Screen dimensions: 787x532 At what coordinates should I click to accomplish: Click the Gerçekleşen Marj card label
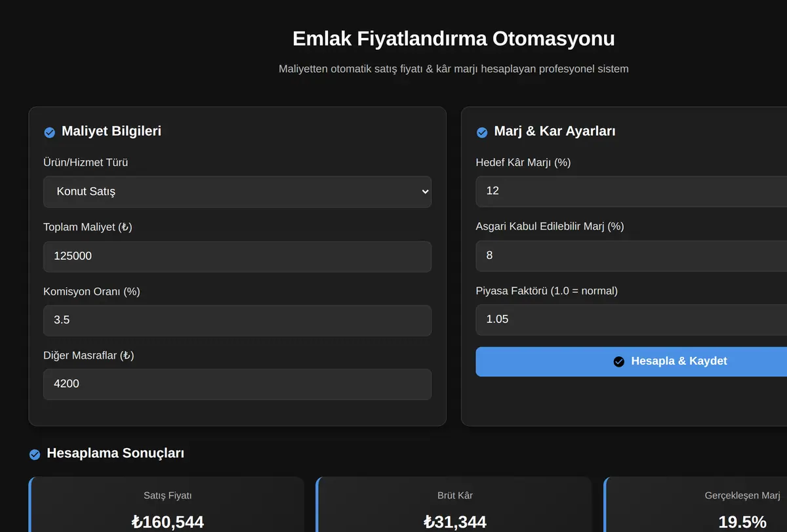(742, 496)
